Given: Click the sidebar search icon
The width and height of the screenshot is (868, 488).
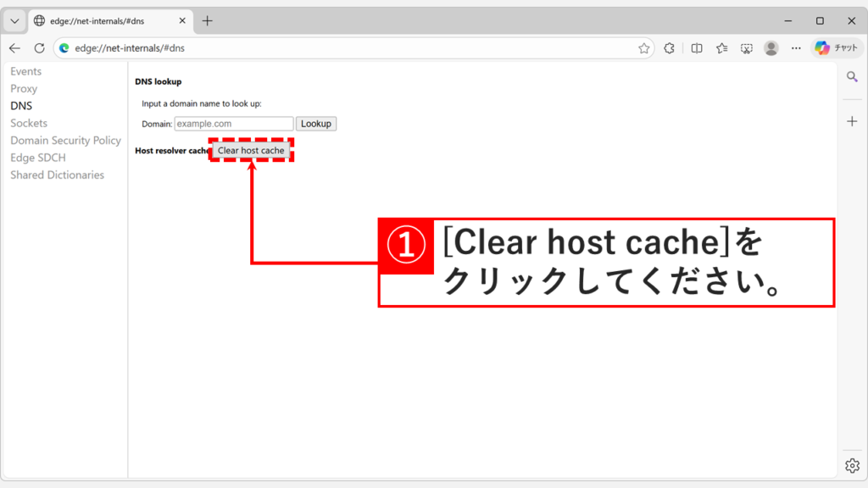Looking at the screenshot, I should [852, 76].
